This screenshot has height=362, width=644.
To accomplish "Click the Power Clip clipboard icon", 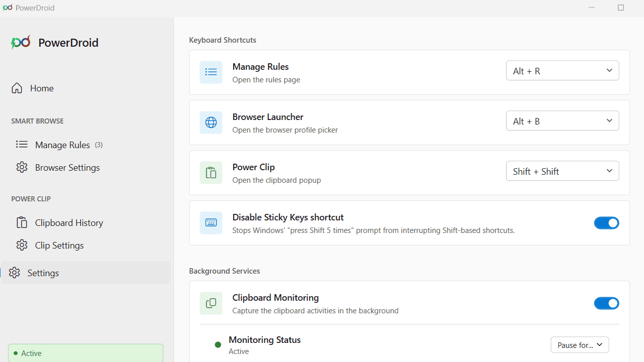I will click(211, 173).
